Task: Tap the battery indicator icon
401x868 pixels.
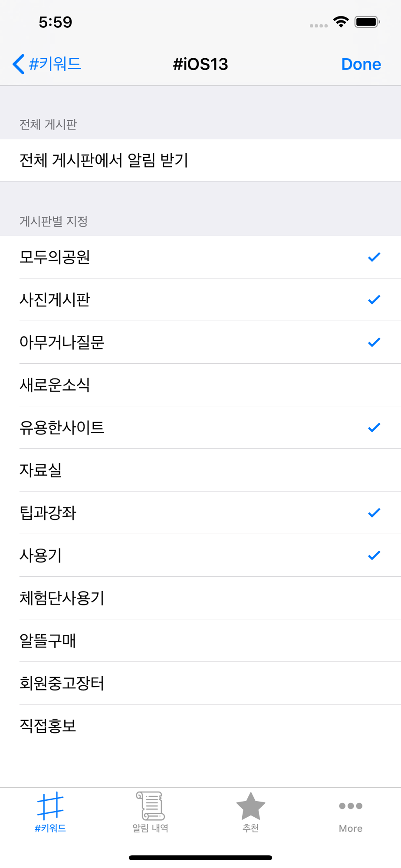Action: pyautogui.click(x=367, y=22)
